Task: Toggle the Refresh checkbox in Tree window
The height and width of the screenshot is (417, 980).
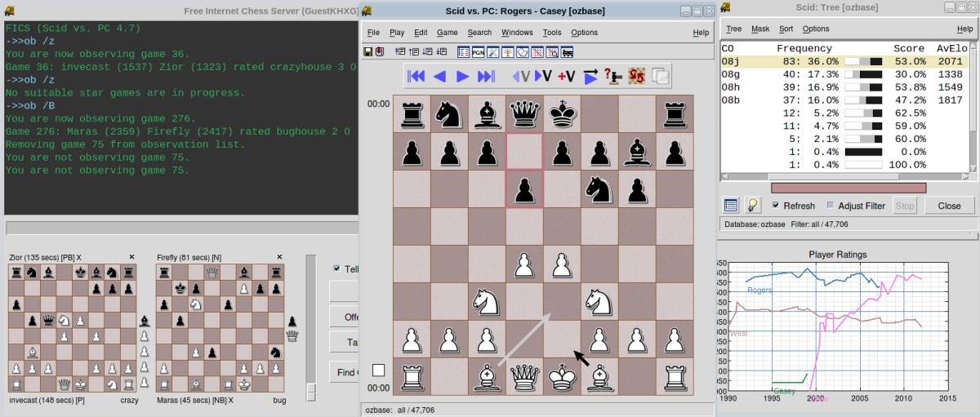Action: pyautogui.click(x=776, y=206)
